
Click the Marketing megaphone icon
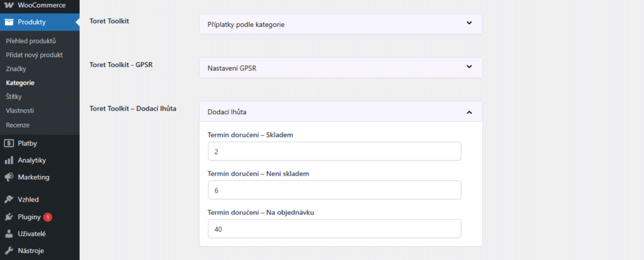[9, 177]
